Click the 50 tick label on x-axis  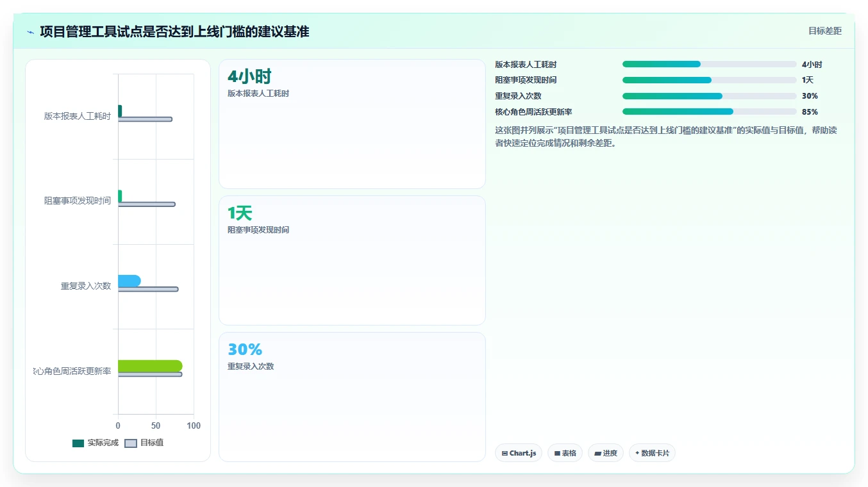coord(156,426)
